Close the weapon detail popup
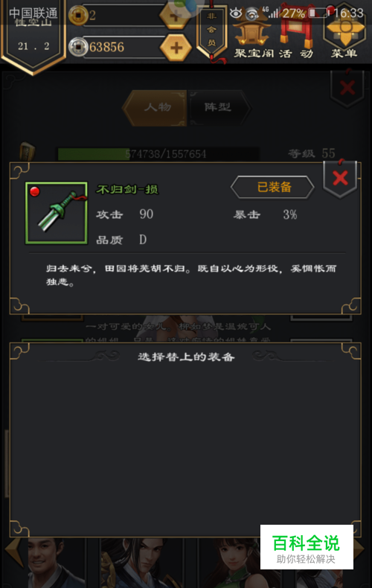 tap(340, 178)
